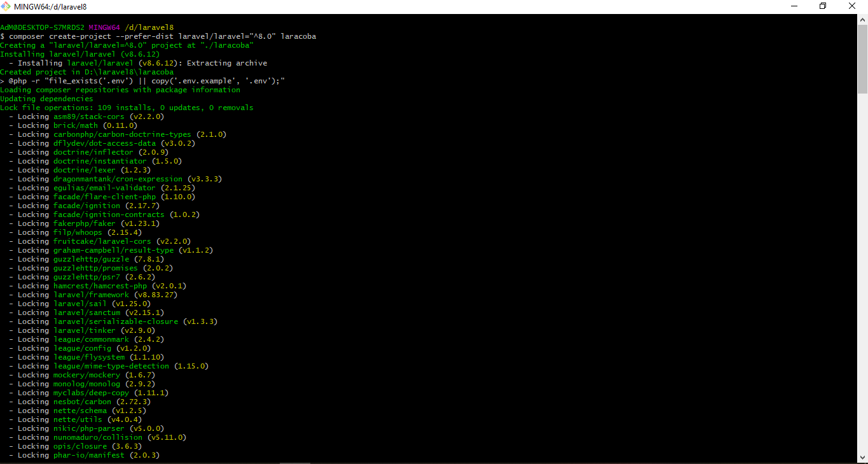This screenshot has width=868, height=464.
Task: Click the nesbot/carbon package entry
Action: pos(82,402)
